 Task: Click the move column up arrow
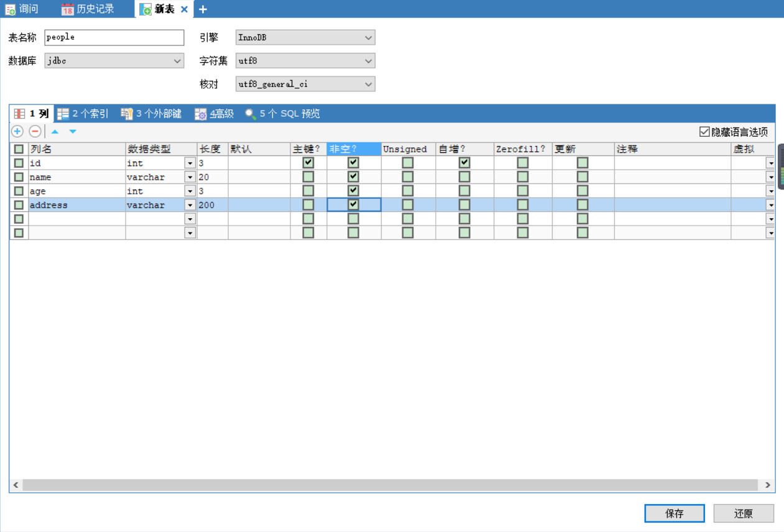(55, 132)
